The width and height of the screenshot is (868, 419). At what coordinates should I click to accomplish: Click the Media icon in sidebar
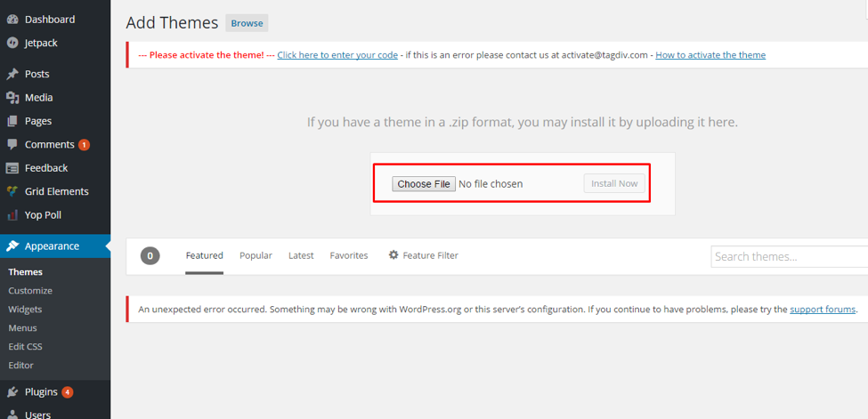pyautogui.click(x=12, y=98)
